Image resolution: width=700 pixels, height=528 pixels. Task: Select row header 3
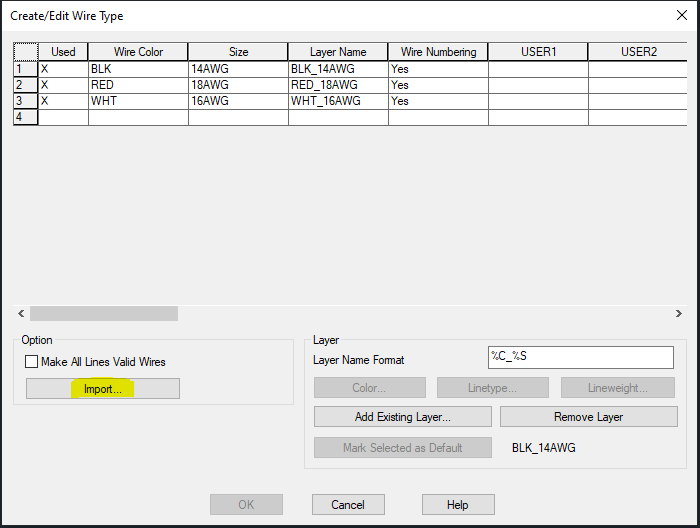pos(25,101)
